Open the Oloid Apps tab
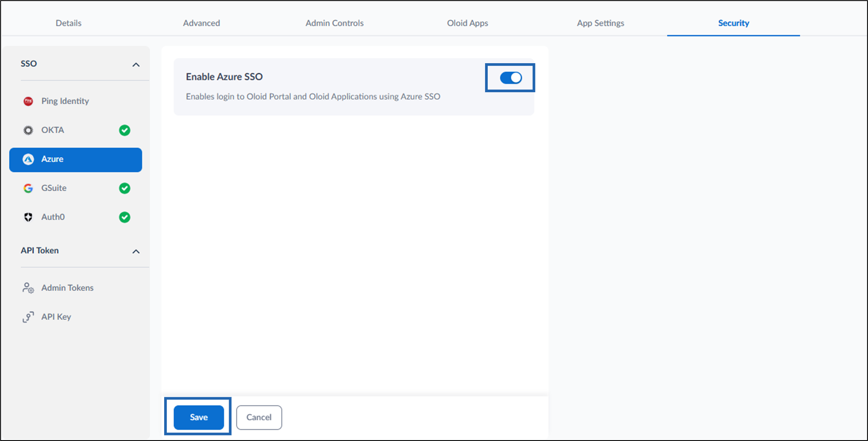Image resolution: width=868 pixels, height=441 pixels. tap(467, 23)
